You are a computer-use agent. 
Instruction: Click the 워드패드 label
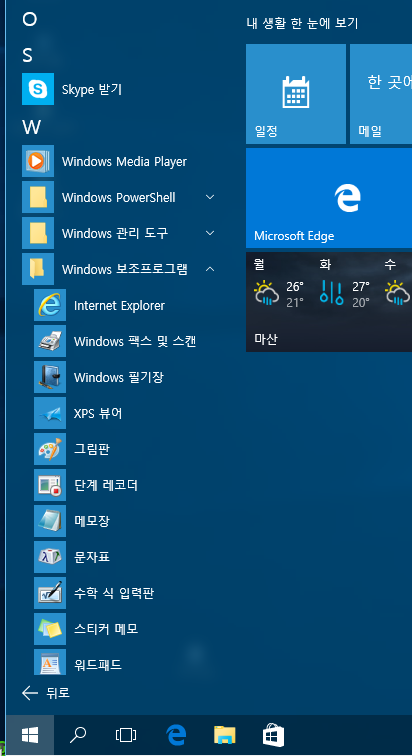[98, 665]
